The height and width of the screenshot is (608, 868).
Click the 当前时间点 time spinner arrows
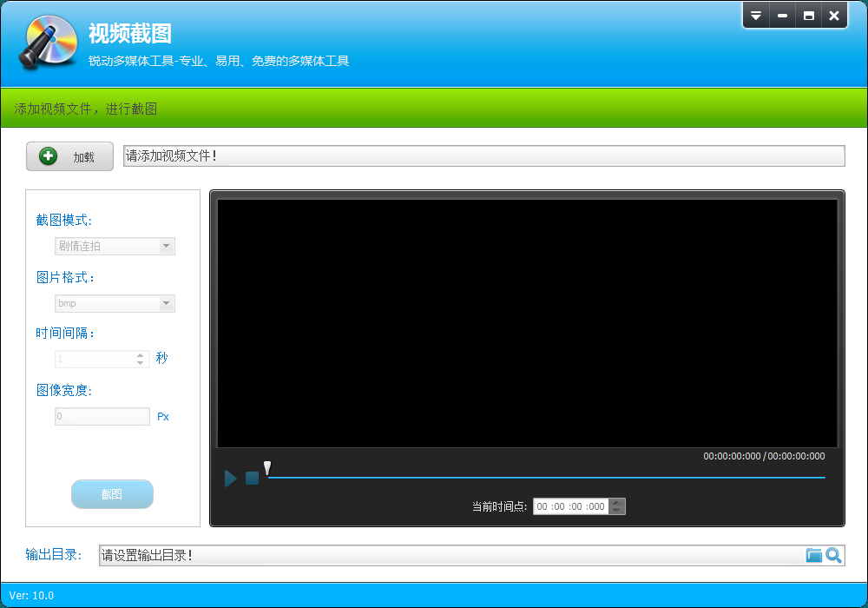pyautogui.click(x=617, y=506)
